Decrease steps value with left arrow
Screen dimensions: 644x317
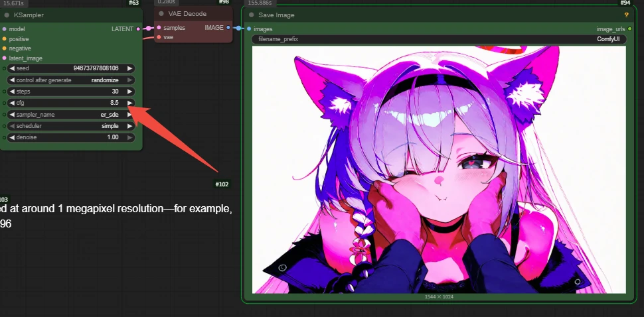coord(11,92)
